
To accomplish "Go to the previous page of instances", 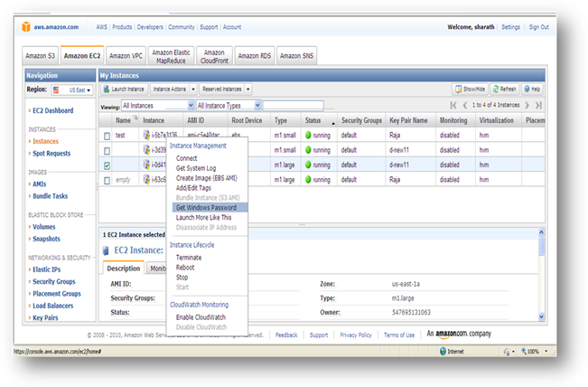I will pyautogui.click(x=465, y=105).
